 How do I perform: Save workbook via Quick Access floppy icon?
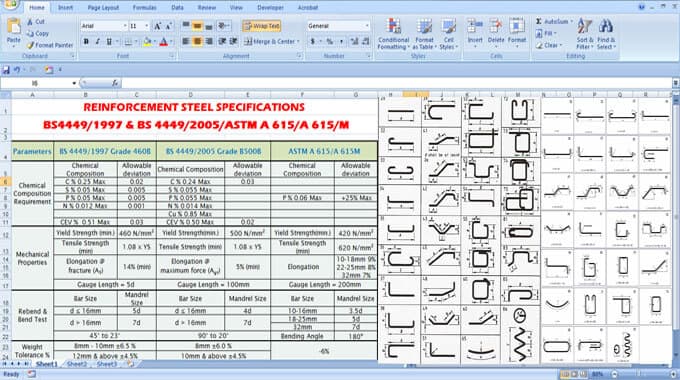coord(6,70)
